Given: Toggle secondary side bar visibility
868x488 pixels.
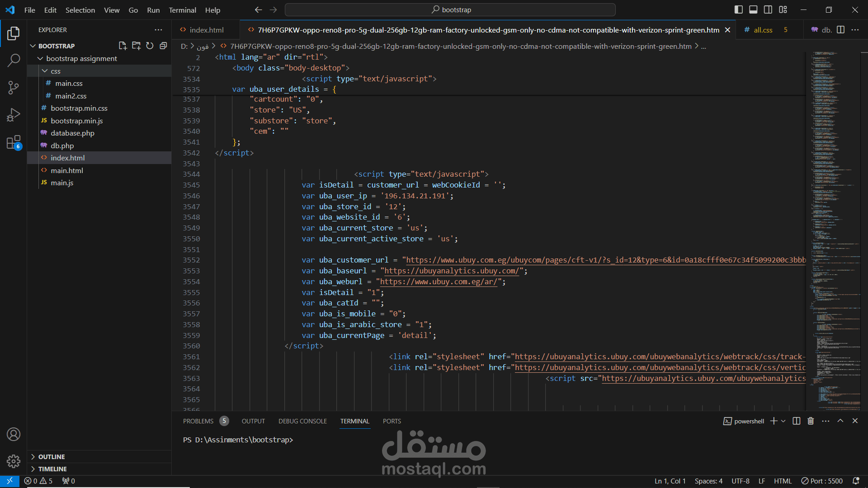Looking at the screenshot, I should pyautogui.click(x=768, y=9).
